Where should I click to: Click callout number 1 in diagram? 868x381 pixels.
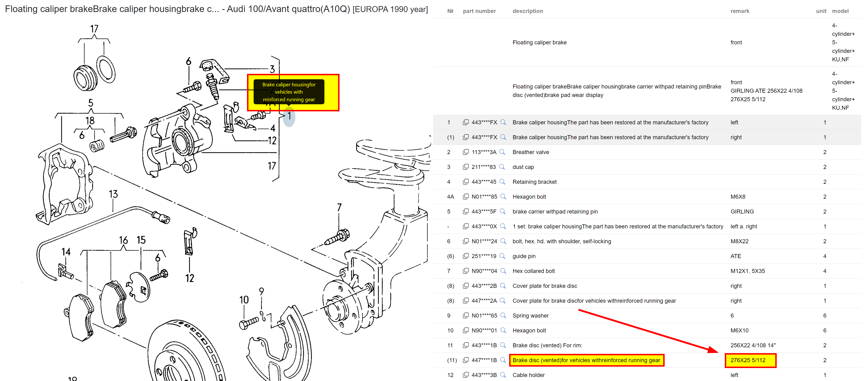(x=289, y=116)
